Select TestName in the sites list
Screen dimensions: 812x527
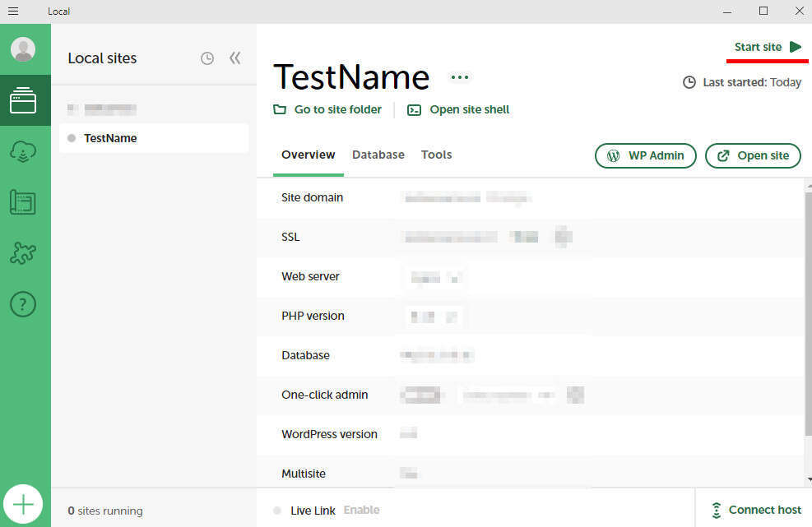pyautogui.click(x=154, y=138)
